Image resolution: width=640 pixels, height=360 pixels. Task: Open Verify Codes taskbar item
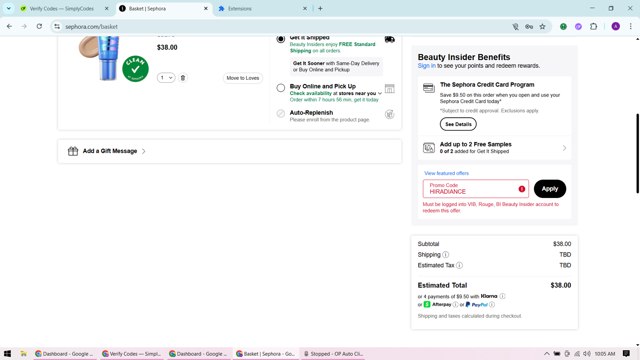(131, 353)
